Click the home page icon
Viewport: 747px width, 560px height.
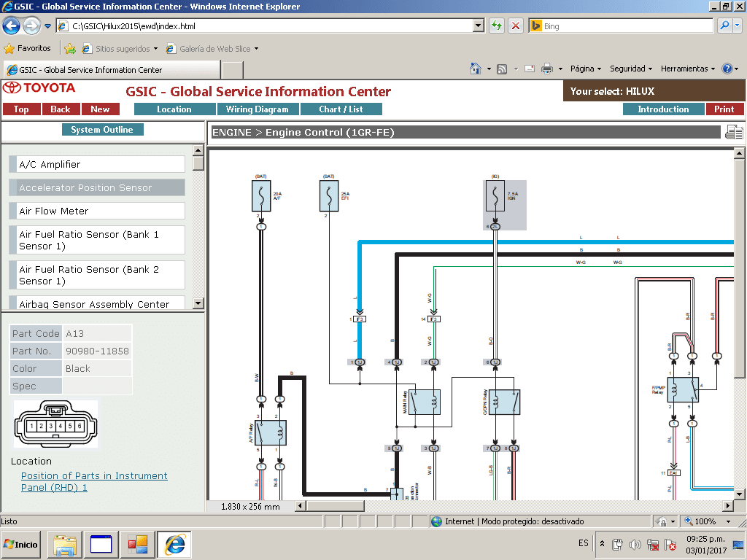tap(476, 69)
